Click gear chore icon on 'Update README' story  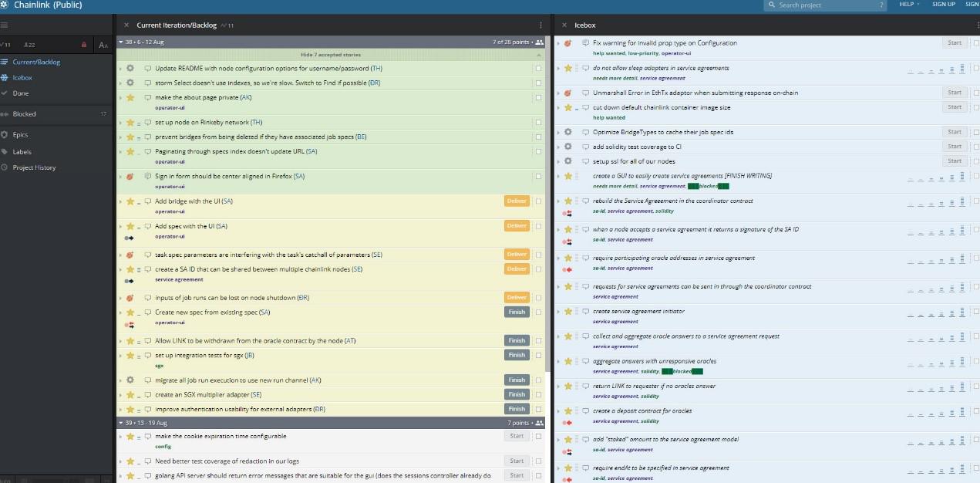click(x=130, y=68)
